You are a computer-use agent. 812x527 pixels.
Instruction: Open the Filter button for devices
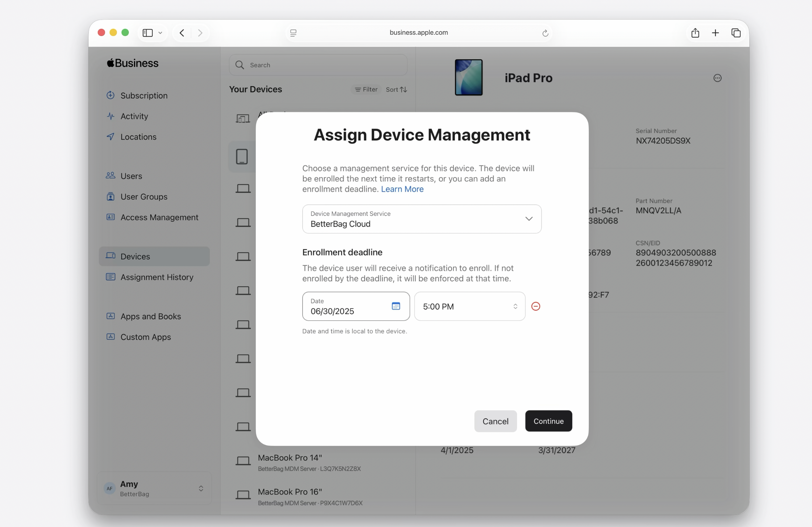point(366,89)
